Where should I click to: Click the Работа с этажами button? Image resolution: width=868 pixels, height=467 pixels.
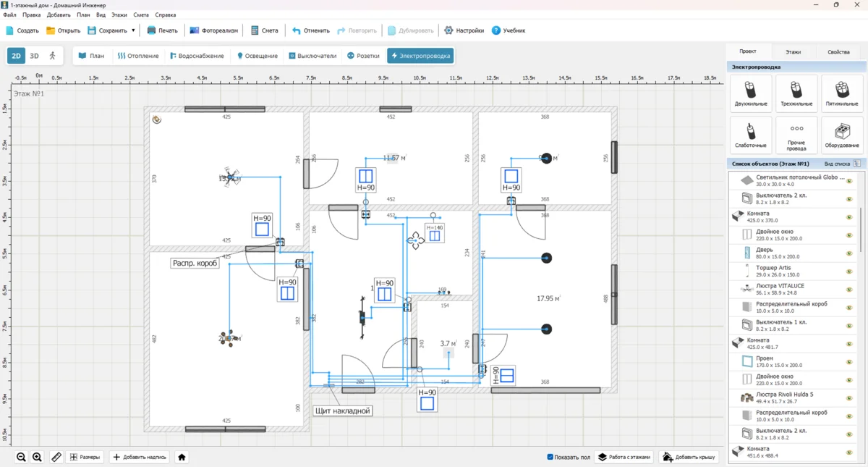624,457
